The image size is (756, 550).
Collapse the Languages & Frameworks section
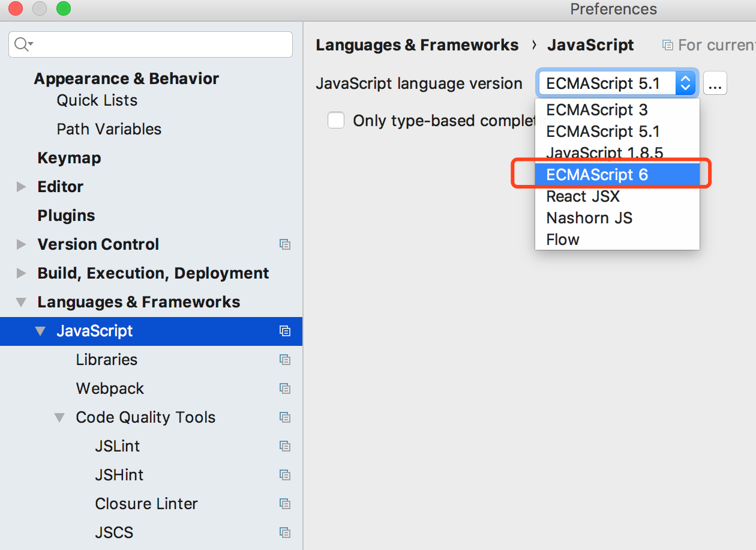(x=22, y=302)
